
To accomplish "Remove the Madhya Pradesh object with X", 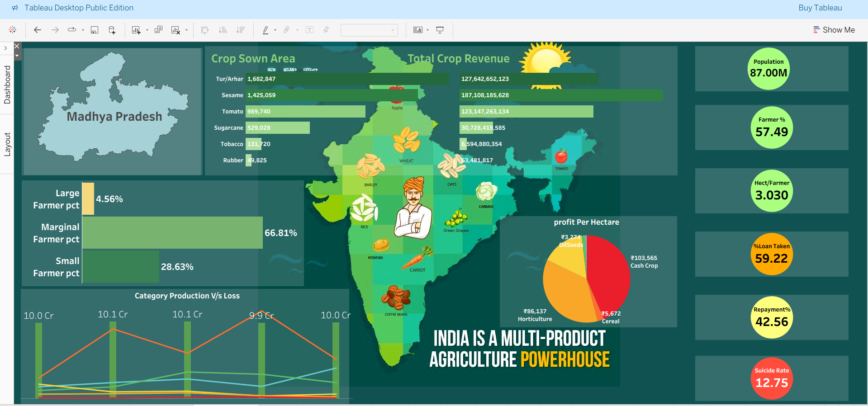I will (x=17, y=46).
